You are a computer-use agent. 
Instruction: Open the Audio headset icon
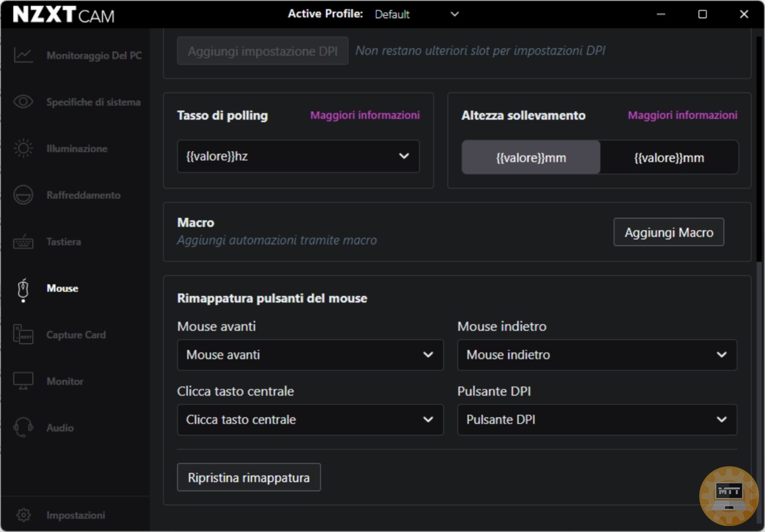coord(23,428)
